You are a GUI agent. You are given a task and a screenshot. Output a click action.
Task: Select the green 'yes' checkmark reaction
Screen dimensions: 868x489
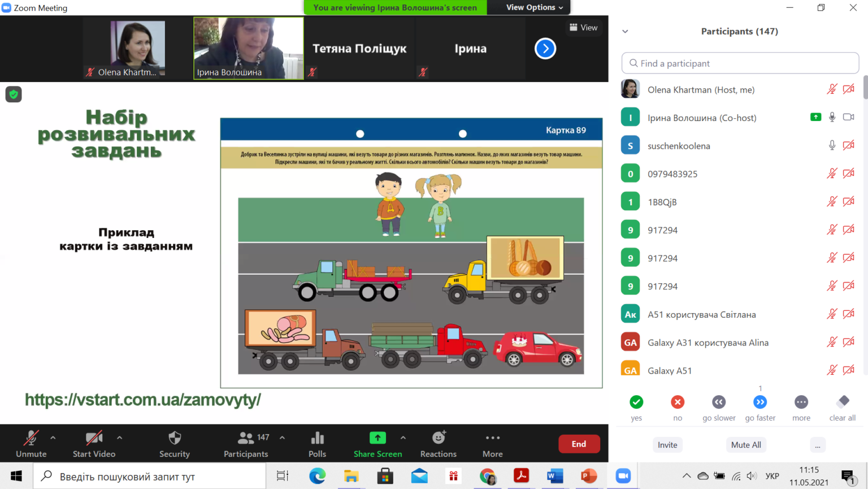(636, 402)
